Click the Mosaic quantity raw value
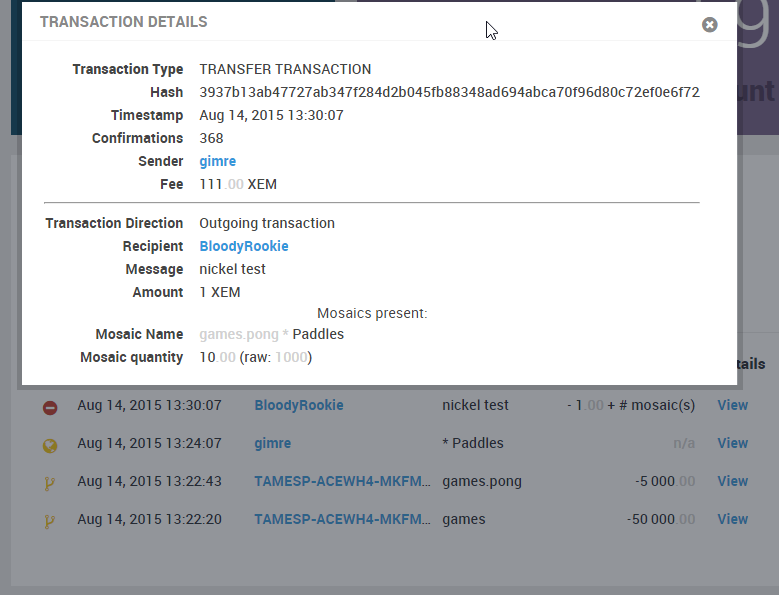Screen dimensions: 779x595 (291, 358)
